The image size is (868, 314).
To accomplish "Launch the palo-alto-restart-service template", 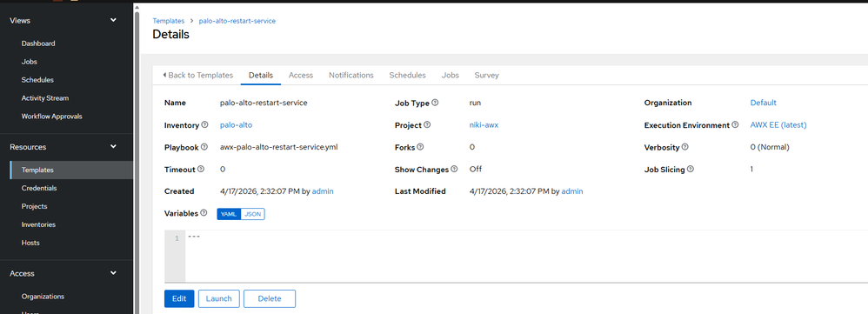I will point(218,298).
